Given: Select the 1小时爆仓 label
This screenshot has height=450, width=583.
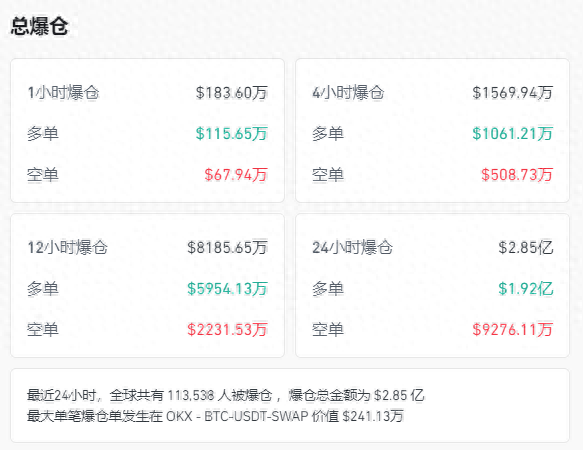Looking at the screenshot, I should [64, 93].
